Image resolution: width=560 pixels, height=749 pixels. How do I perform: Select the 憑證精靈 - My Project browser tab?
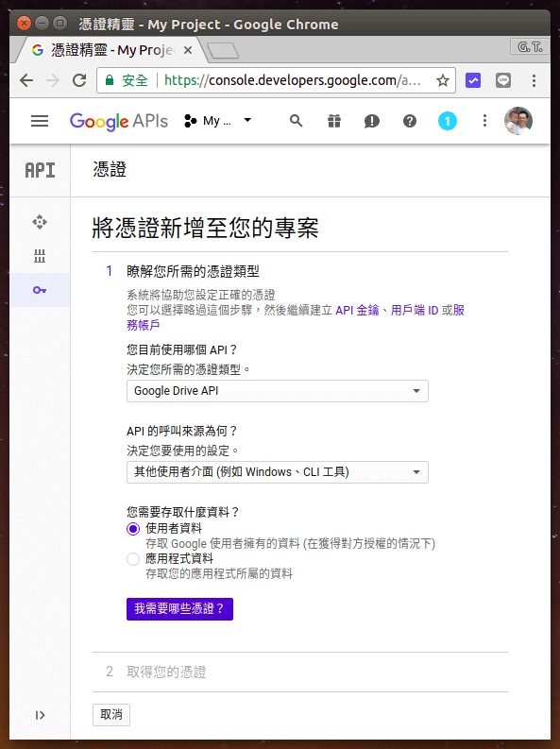pos(110,50)
